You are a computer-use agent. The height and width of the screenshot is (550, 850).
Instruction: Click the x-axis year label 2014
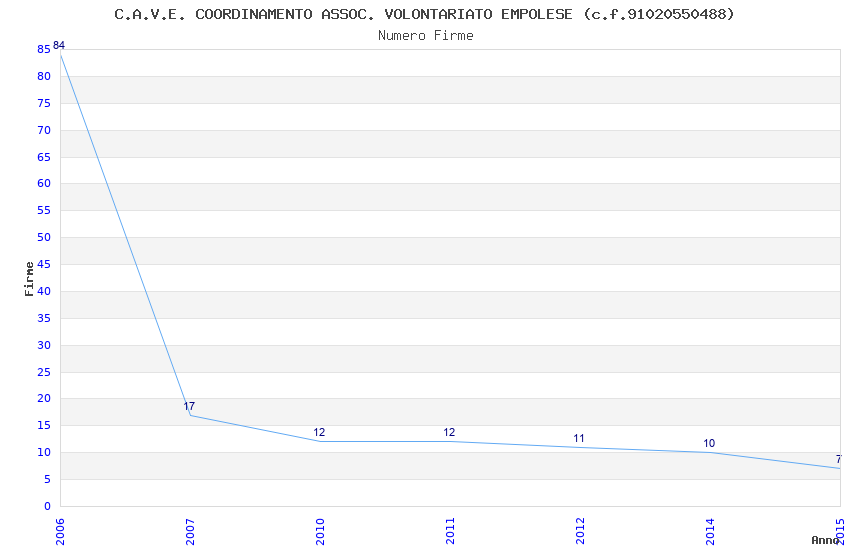point(710,532)
